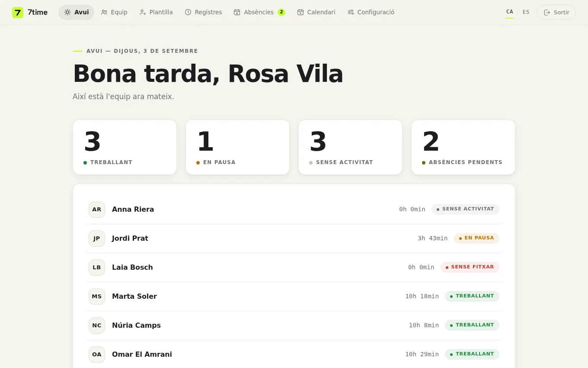588x368 pixels.
Task: Click the OA avatar for Omar El Amrani
Action: (97, 355)
